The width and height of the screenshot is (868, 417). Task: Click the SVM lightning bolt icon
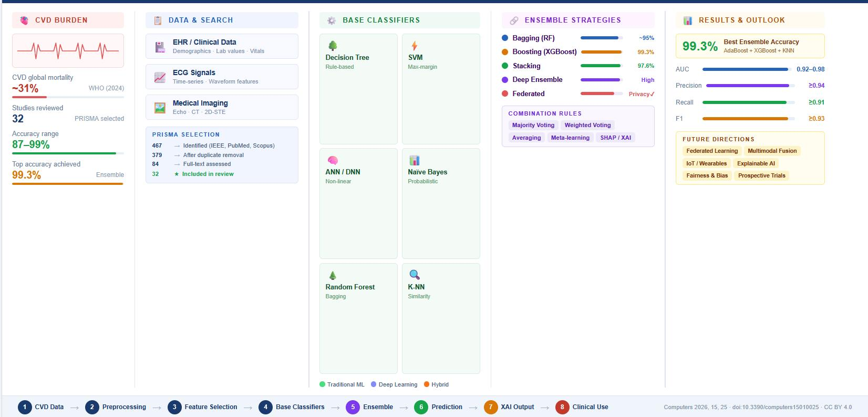[x=415, y=46]
